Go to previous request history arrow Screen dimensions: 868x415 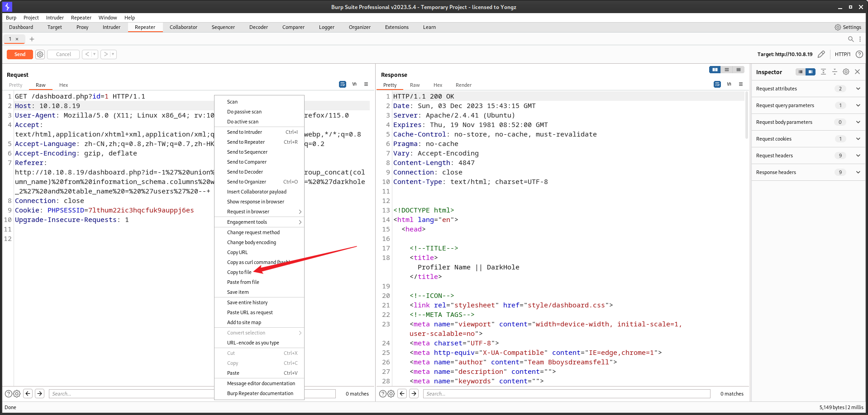pyautogui.click(x=87, y=54)
